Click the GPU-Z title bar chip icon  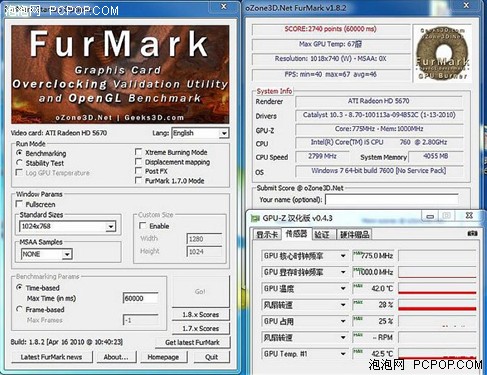pos(255,218)
